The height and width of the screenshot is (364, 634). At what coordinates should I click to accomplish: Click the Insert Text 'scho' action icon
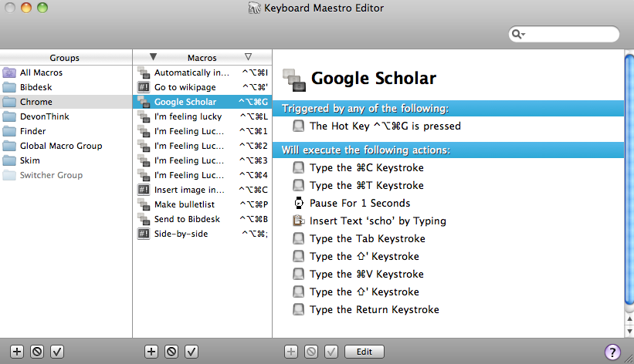click(x=298, y=221)
